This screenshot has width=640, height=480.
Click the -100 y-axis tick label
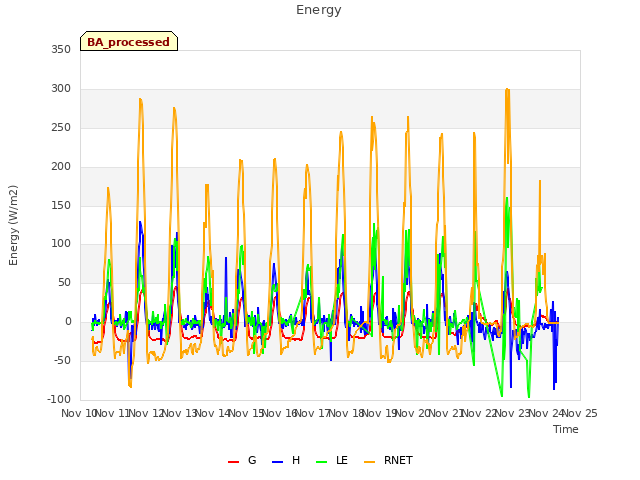coord(59,399)
